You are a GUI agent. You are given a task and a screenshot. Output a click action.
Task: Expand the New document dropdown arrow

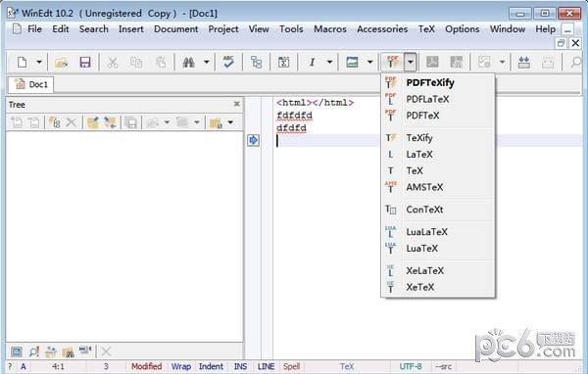tap(39, 62)
